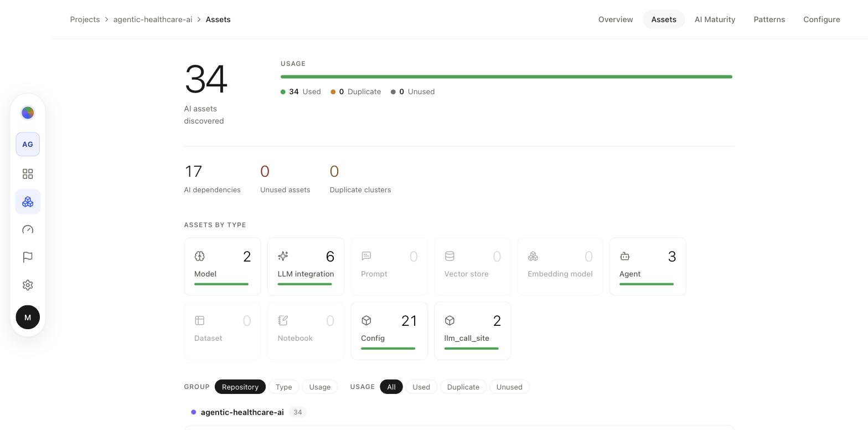This screenshot has width=868, height=430.
Task: Open the AG project badge in sidebar
Action: (28, 144)
